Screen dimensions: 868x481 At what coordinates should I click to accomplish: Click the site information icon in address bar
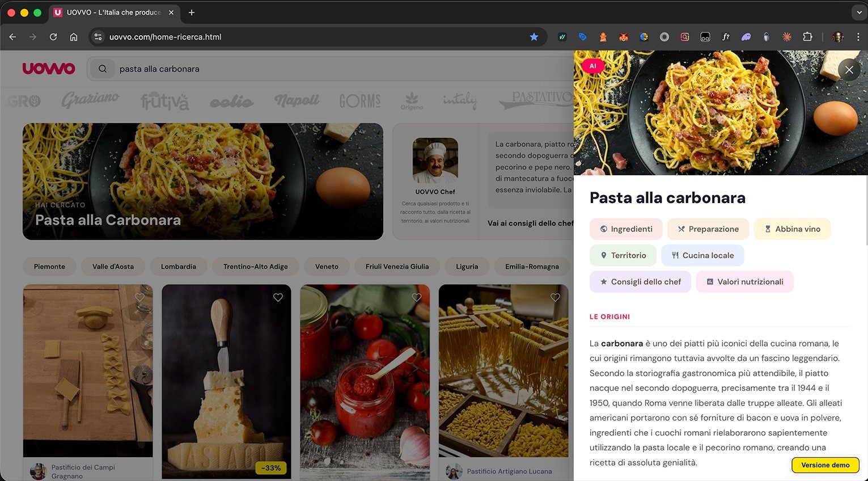pyautogui.click(x=98, y=37)
